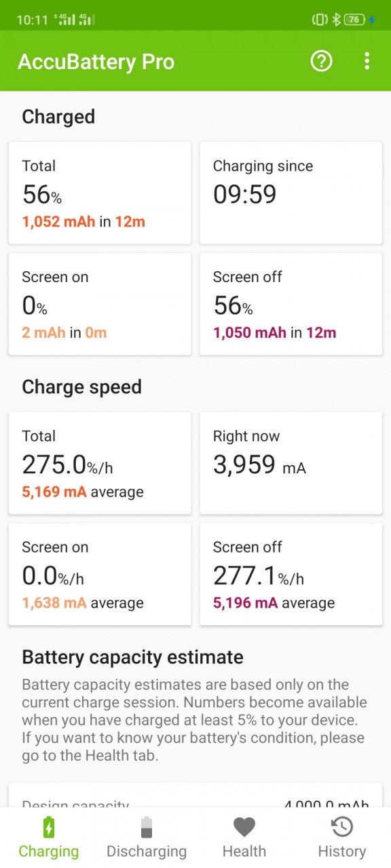Viewport: 391px width, 868px height.
Task: Tap the Design capacity row
Action: point(195,804)
